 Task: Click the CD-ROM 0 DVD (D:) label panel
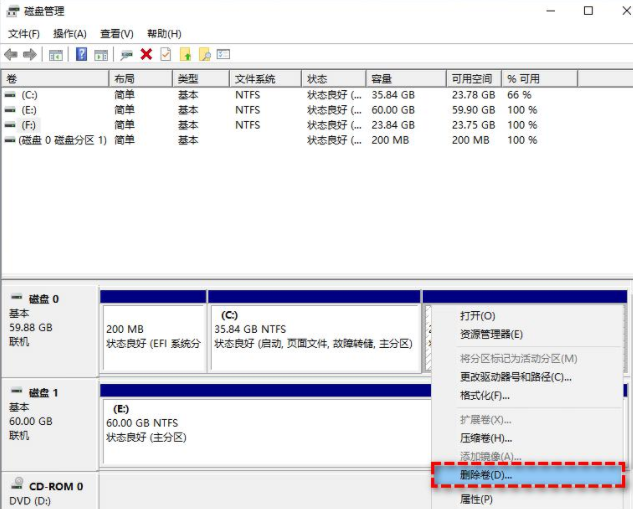tap(50, 492)
